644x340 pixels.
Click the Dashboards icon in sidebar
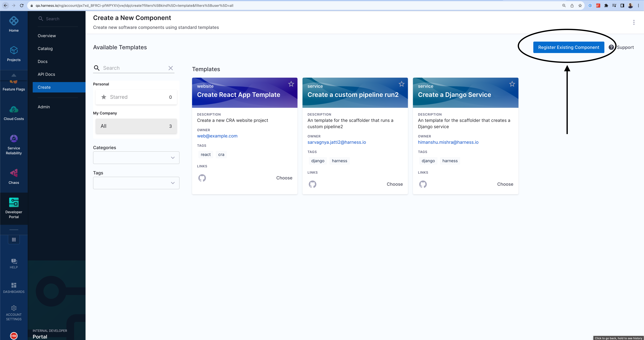[x=14, y=285]
